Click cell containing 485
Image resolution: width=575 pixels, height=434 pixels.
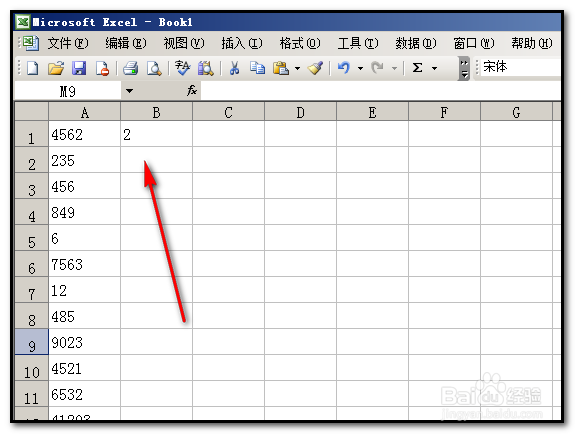pos(84,316)
